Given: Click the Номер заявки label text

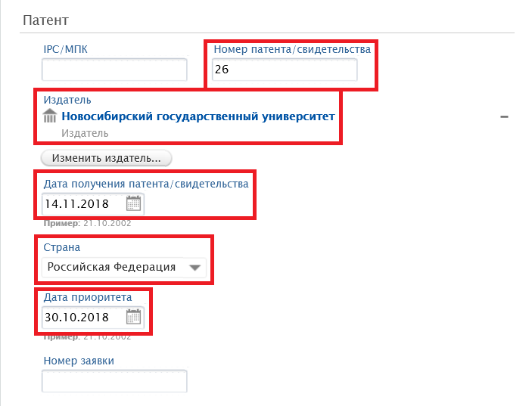Looking at the screenshot, I should pyautogui.click(x=79, y=361).
